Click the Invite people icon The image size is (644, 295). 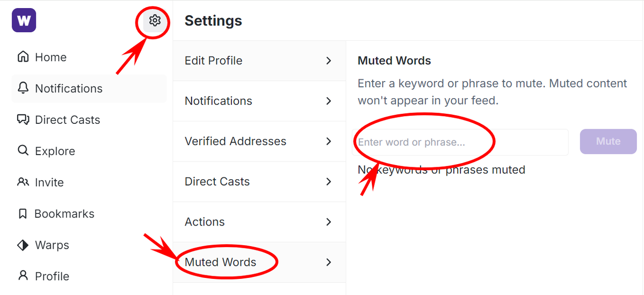(x=23, y=182)
